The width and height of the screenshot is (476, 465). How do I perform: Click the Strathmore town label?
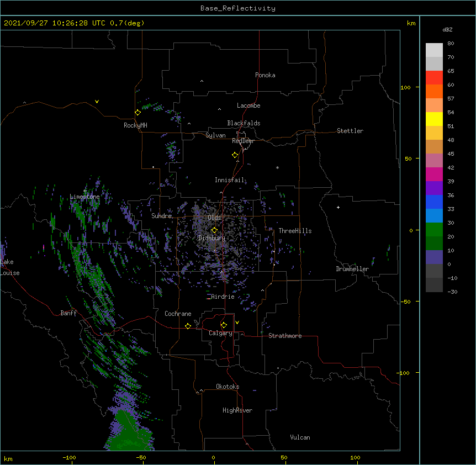point(285,336)
